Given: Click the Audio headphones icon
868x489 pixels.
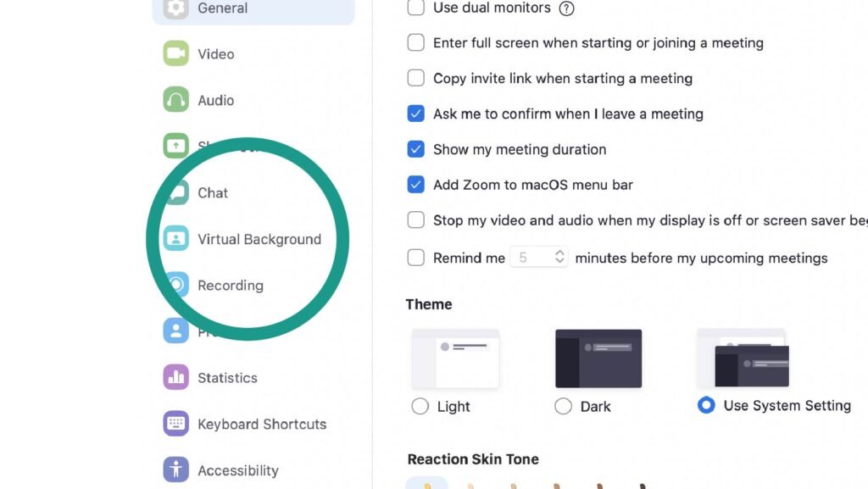Looking at the screenshot, I should [x=175, y=100].
